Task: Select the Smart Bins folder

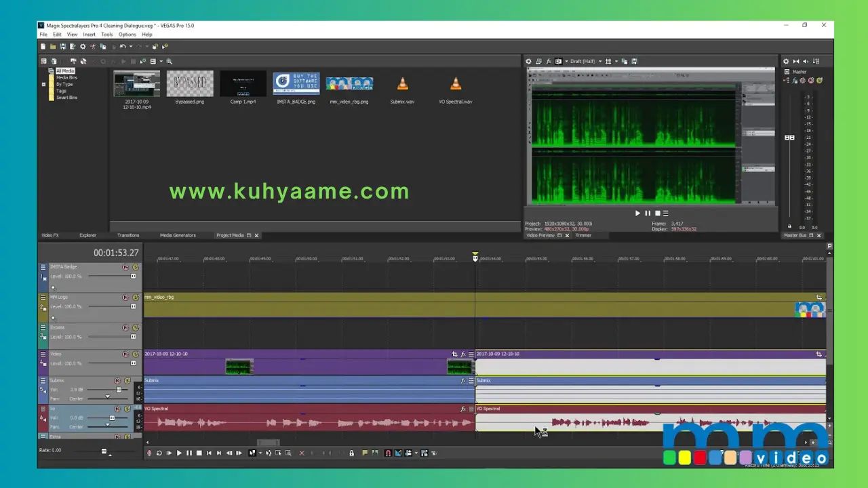Action: pos(66,98)
